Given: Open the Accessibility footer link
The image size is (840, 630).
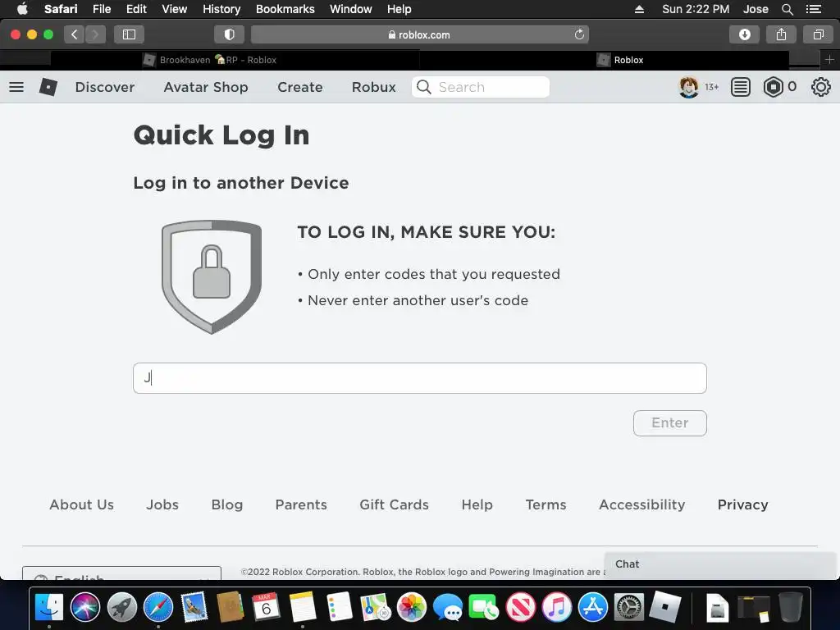Looking at the screenshot, I should click(641, 504).
